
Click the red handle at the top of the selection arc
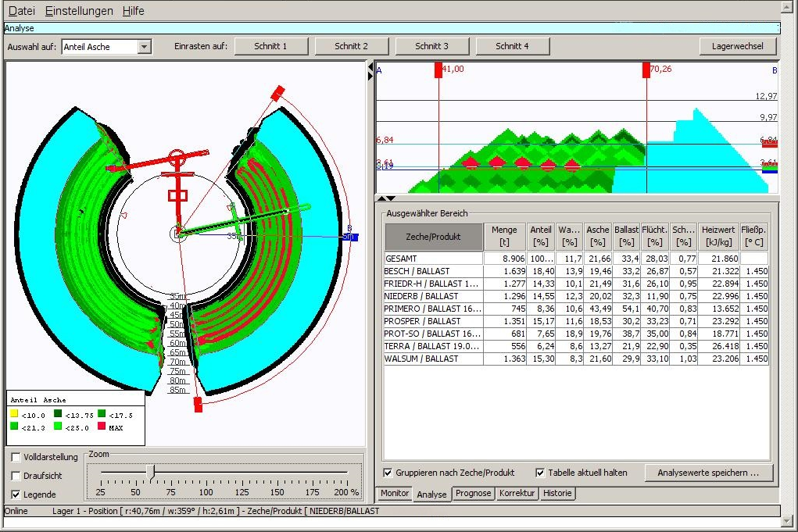pyautogui.click(x=277, y=93)
